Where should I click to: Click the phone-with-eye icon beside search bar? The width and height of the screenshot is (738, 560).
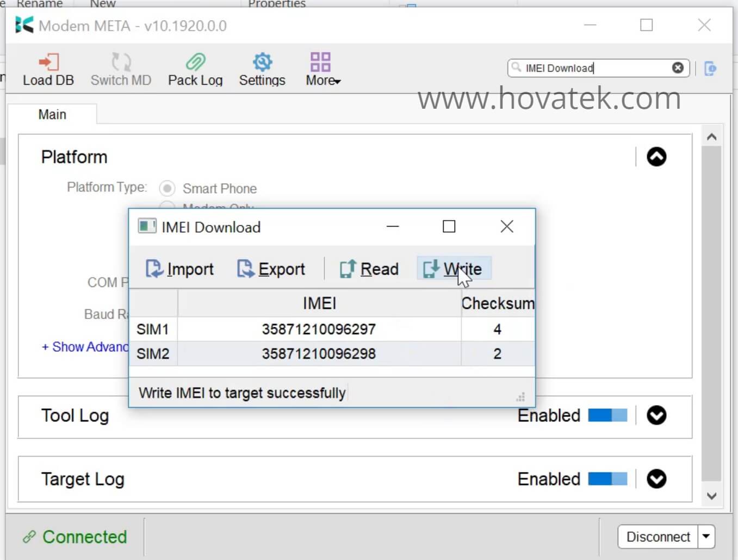pos(710,69)
